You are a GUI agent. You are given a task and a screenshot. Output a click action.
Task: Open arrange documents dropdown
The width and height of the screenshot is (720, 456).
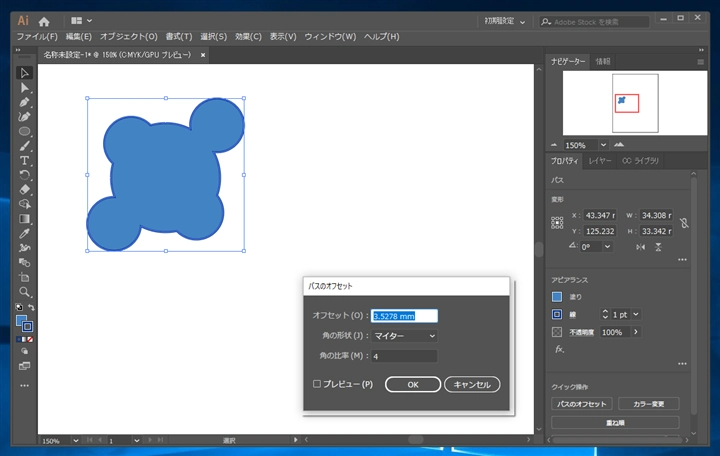point(82,21)
